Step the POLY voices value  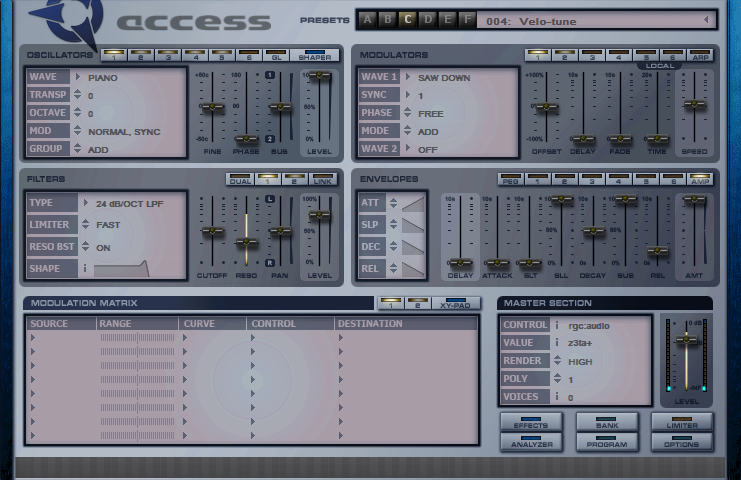[558, 379]
